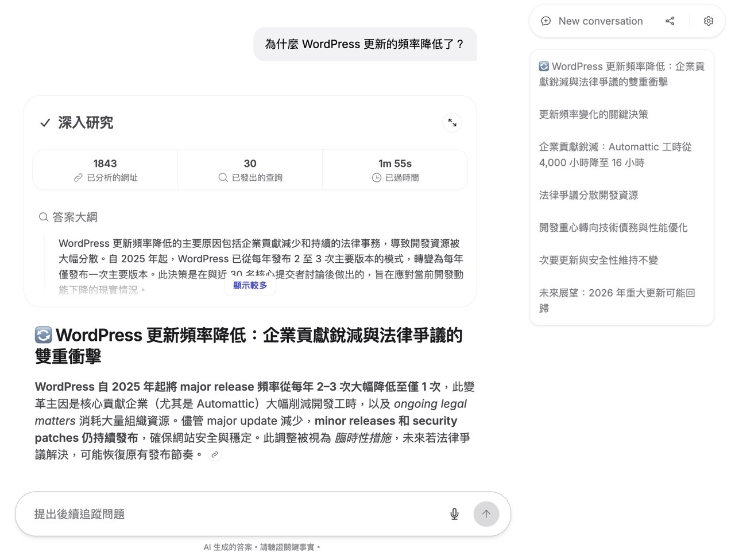
Task: Click the New conversation plus icon
Action: pos(546,21)
